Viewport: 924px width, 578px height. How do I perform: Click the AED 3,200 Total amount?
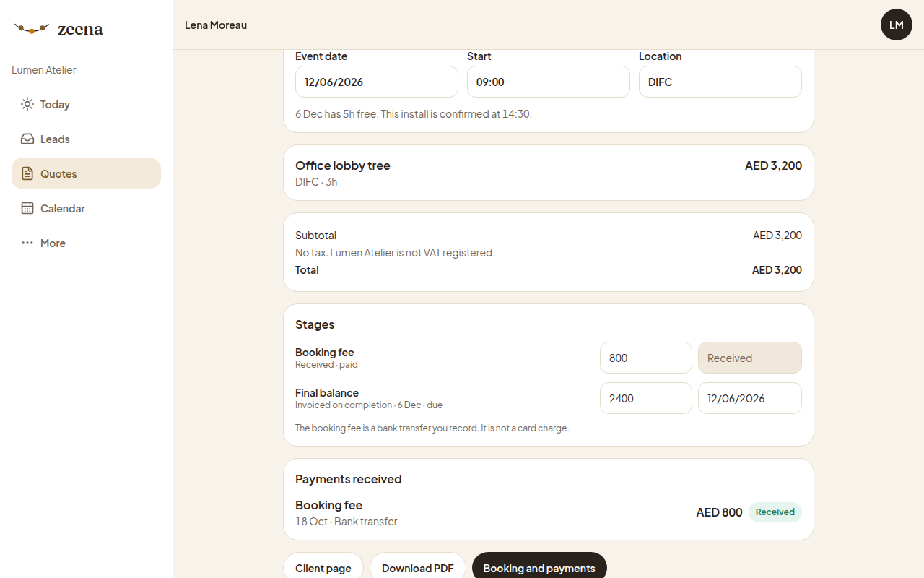777,270
